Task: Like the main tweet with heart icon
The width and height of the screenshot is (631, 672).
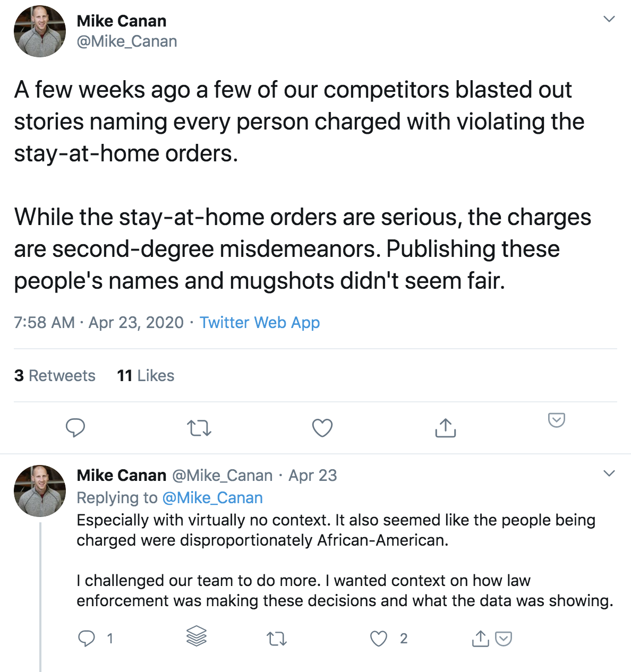Action: click(322, 428)
